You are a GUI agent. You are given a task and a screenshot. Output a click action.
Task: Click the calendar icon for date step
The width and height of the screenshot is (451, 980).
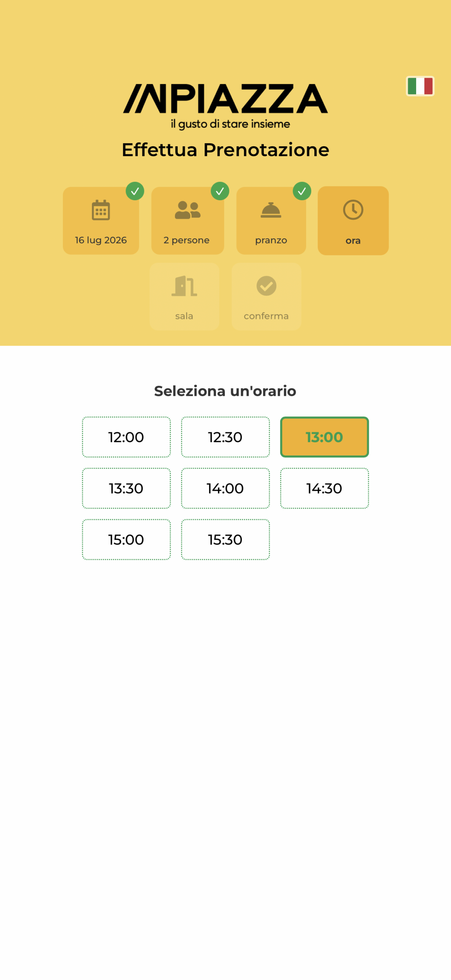(101, 210)
